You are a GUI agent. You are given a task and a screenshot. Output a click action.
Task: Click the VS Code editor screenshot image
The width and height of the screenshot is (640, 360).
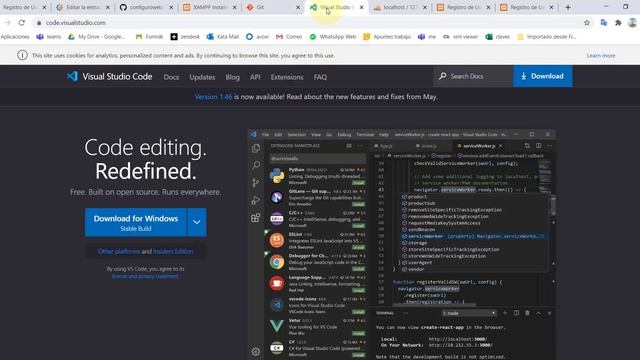tap(402, 245)
